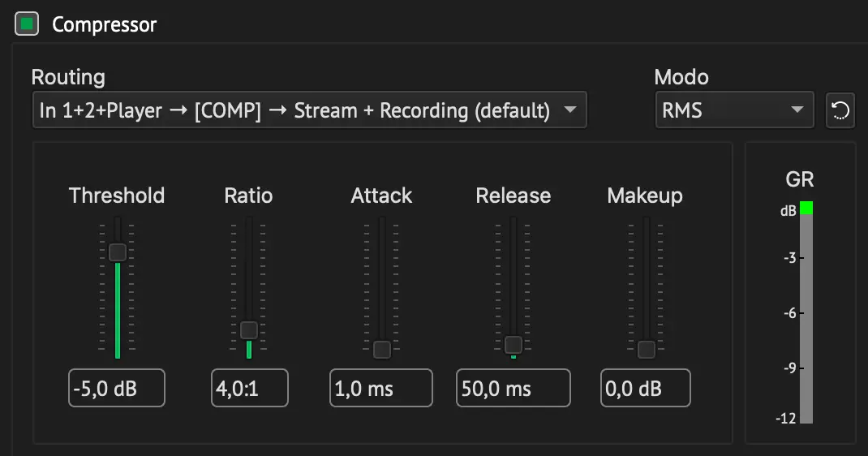Click the Makeup label
This screenshot has width=868, height=456.
point(645,196)
